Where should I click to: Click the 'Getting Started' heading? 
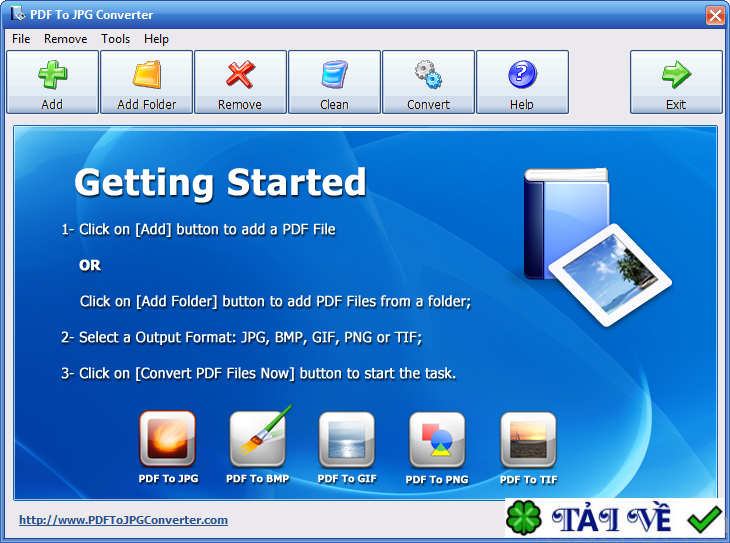click(x=220, y=183)
